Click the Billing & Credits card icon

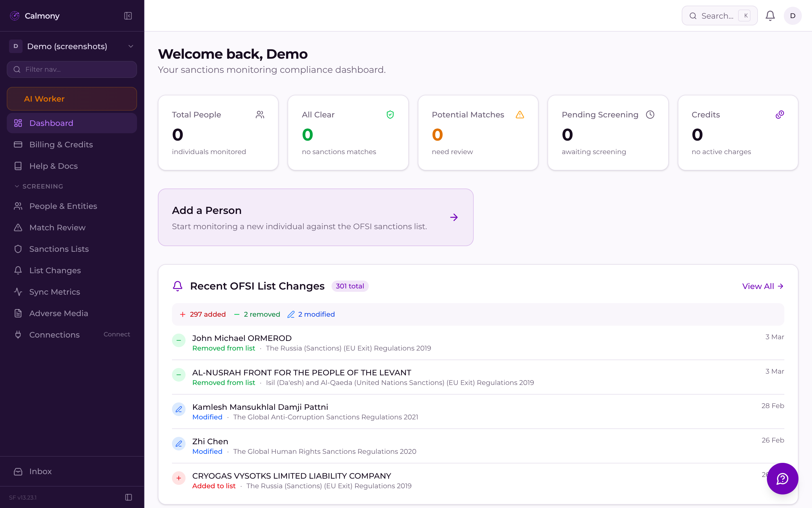(x=18, y=144)
